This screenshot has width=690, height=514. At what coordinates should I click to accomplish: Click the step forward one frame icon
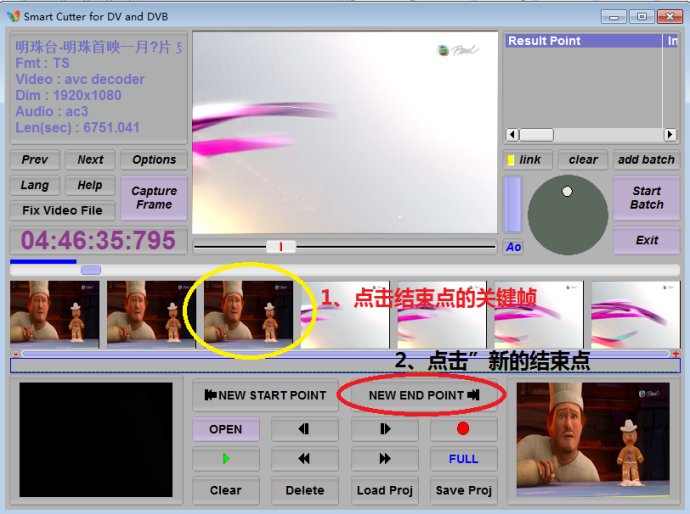[x=384, y=429]
